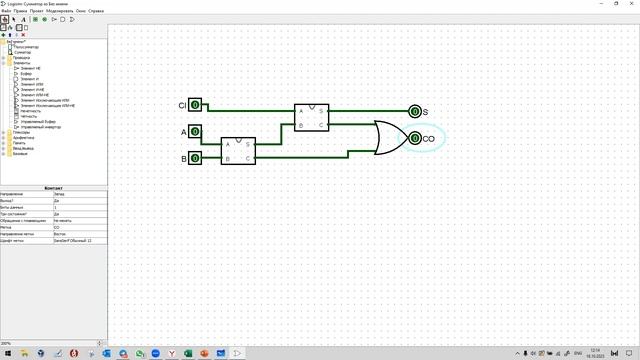This screenshot has width=640, height=360.
Task: Select the Text tool (A)
Action: pyautogui.click(x=23, y=19)
